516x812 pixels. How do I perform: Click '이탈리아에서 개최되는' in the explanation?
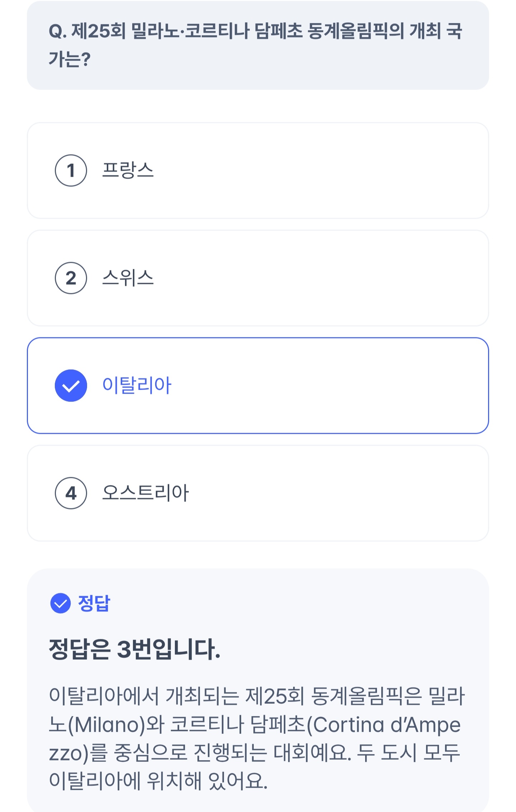144,696
